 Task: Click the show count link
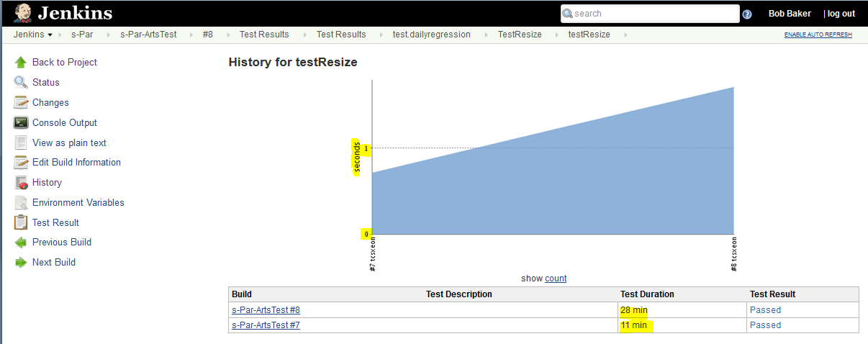[556, 279]
